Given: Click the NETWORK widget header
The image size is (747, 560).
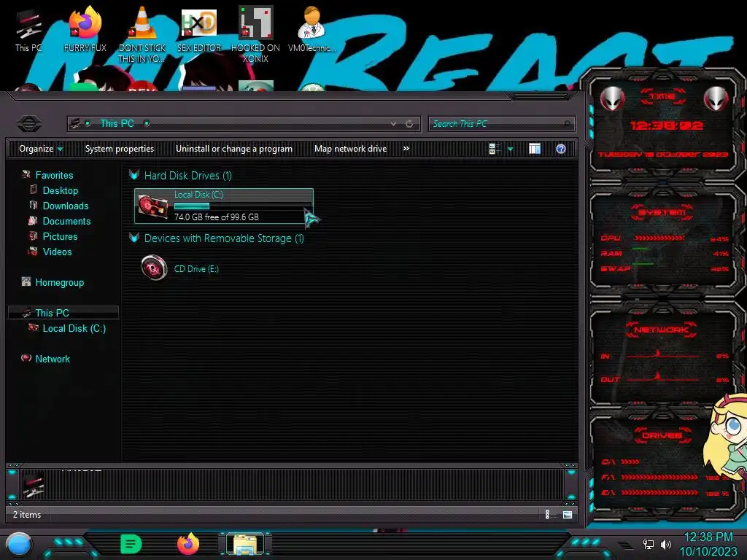Looking at the screenshot, I should coord(661,330).
